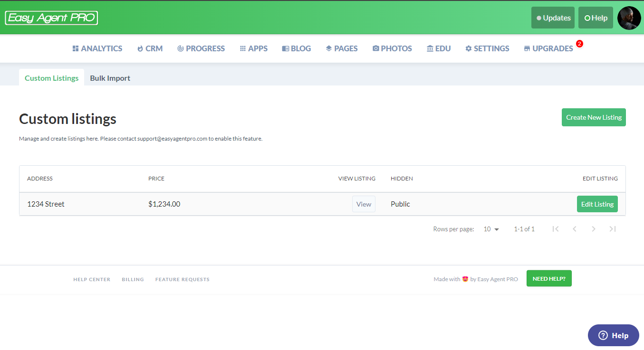The image size is (644, 350).
Task: Go to the CRM section
Action: (x=150, y=48)
